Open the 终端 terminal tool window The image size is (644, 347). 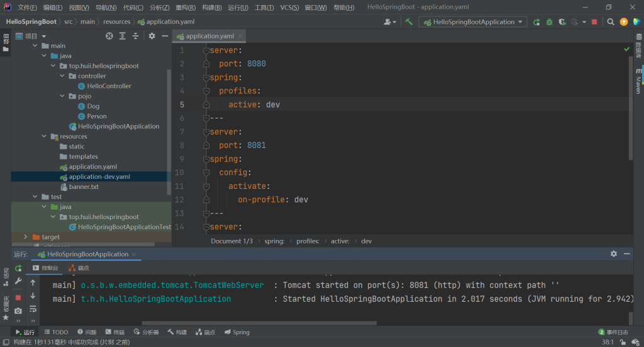[118, 332]
